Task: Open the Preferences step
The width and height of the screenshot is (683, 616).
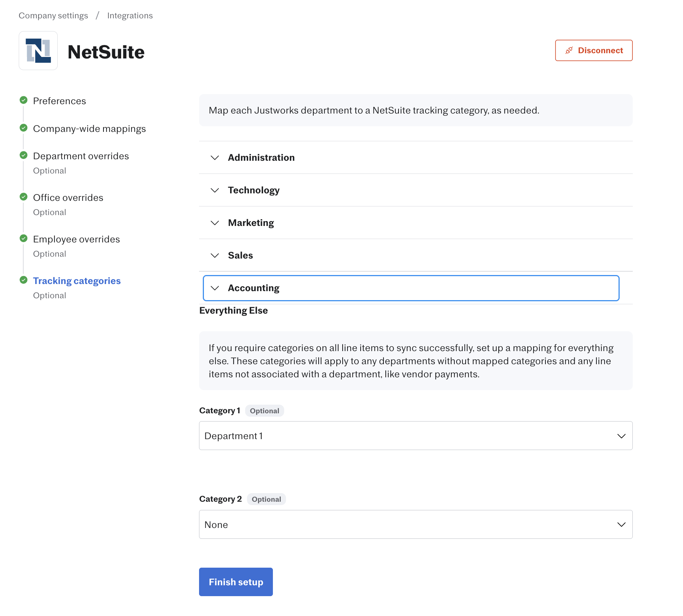Action: [x=60, y=101]
